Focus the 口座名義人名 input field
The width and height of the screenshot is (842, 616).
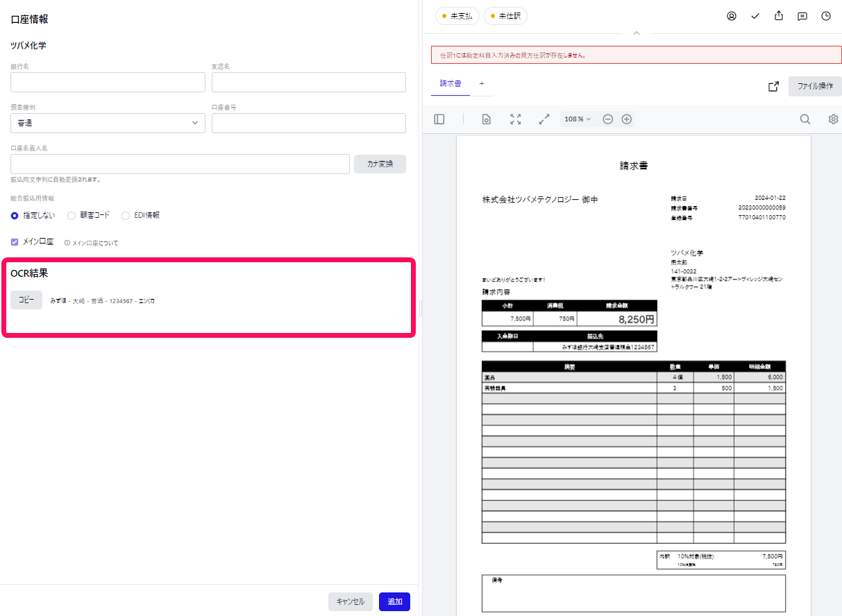pyautogui.click(x=180, y=164)
